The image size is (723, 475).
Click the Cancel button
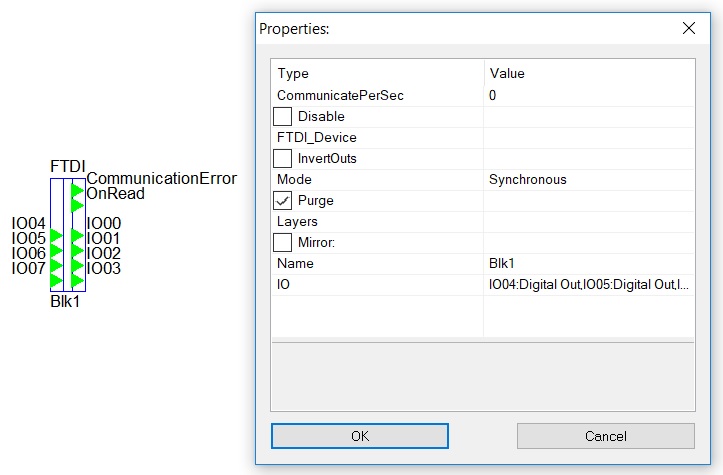(605, 436)
